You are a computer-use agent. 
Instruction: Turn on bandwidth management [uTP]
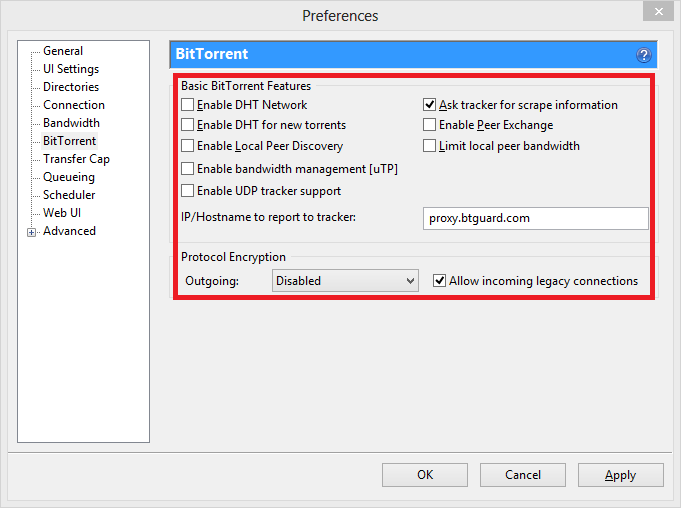click(188, 169)
